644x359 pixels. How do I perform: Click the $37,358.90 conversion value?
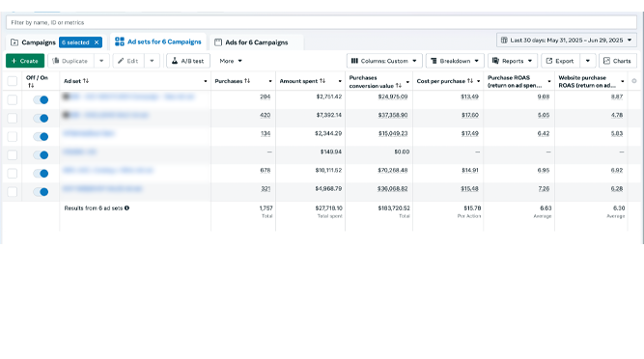(393, 115)
